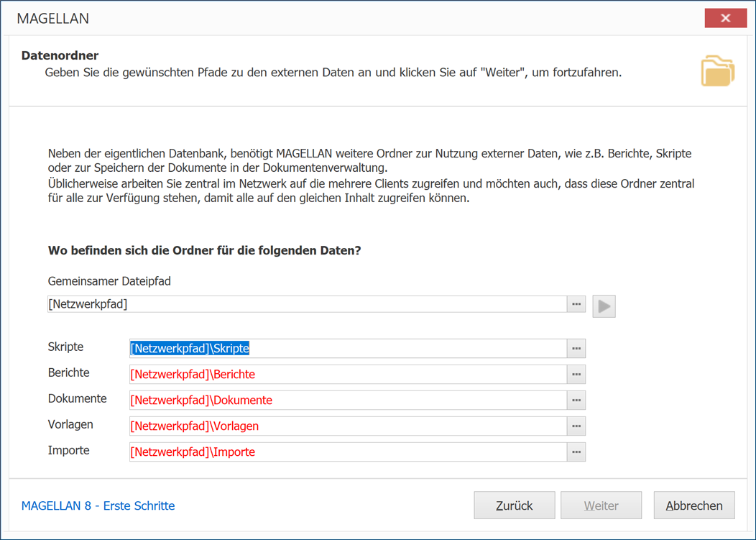Click the browse button for Gemeinsamer Dateipfad
Viewport: 756px width, 540px height.
point(576,304)
